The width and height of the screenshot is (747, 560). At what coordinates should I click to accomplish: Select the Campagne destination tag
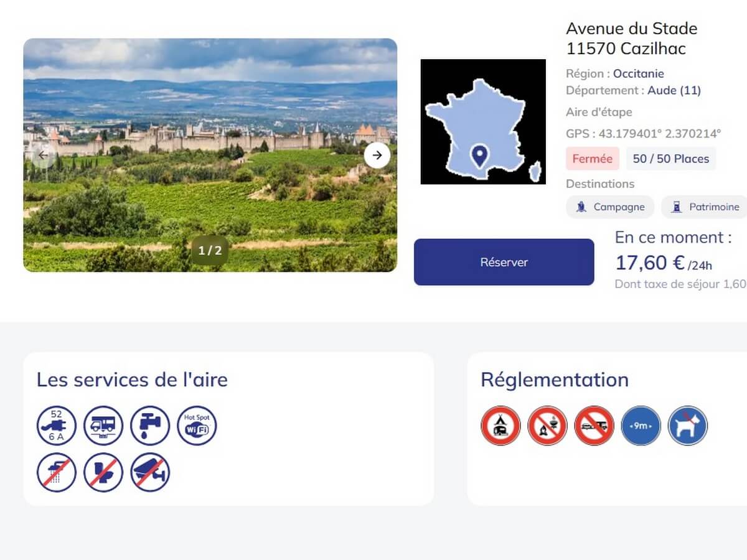coord(610,207)
